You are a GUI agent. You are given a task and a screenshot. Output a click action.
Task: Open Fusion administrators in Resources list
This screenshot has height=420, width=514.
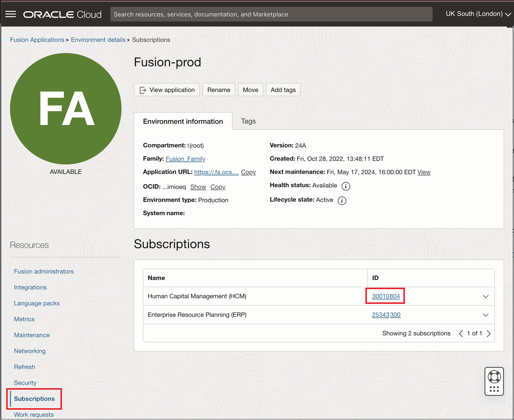coord(44,271)
